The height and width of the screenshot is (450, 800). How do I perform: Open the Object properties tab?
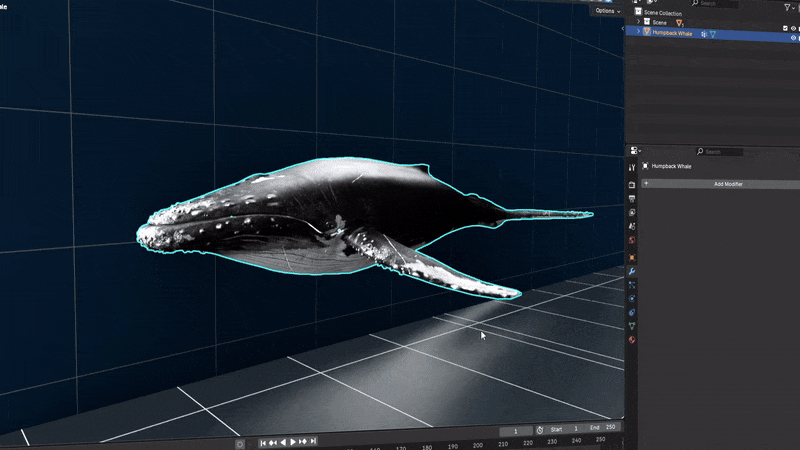(632, 258)
